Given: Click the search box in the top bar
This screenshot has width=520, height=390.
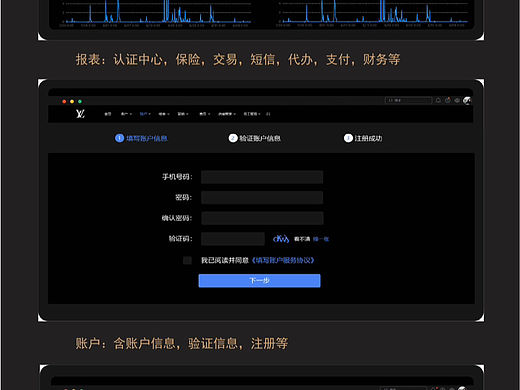Looking at the screenshot, I should (x=408, y=100).
